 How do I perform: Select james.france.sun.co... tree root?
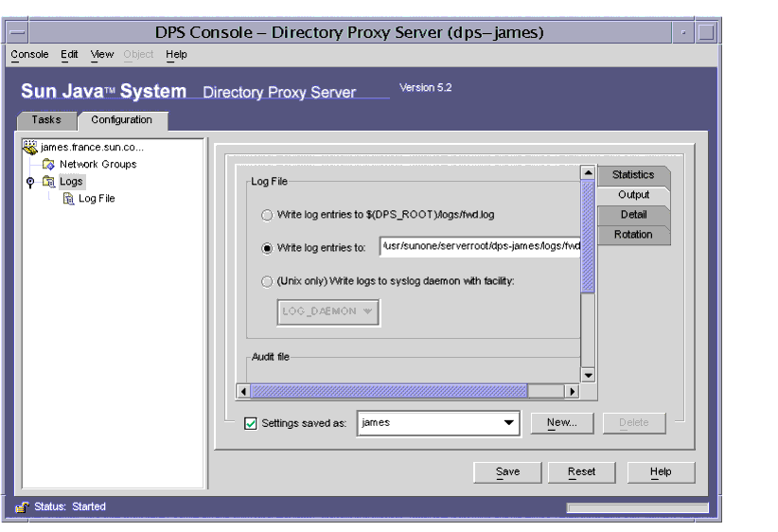(93, 147)
